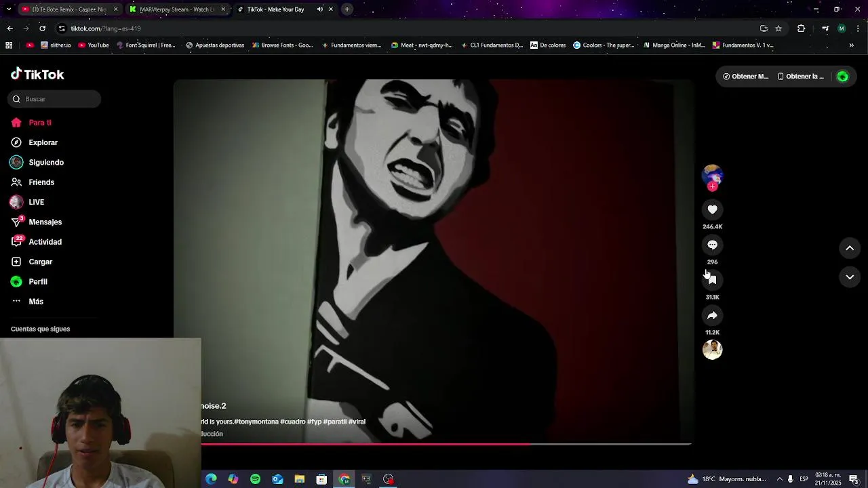
Task: Open the Font Squirrel bookmark
Action: 146,45
